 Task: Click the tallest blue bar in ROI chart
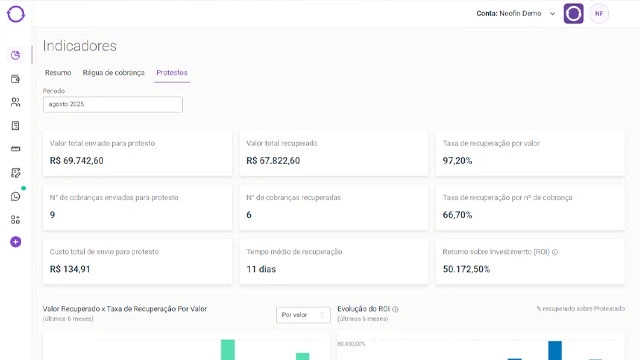pyautogui.click(x=555, y=351)
